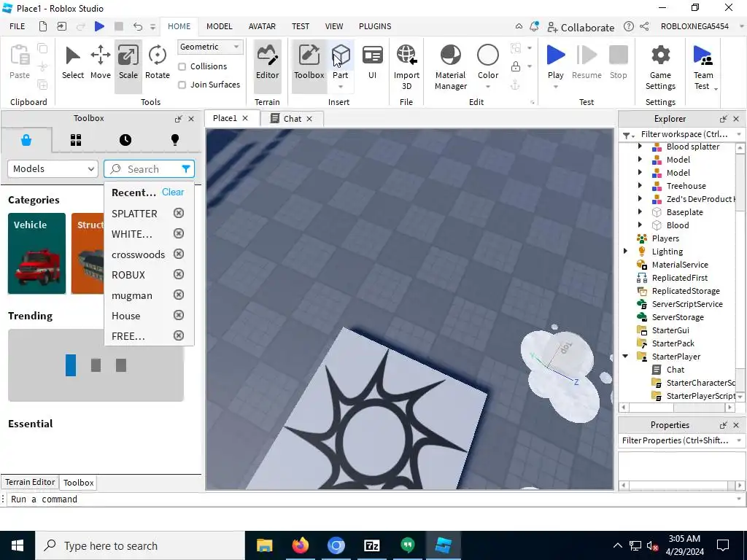The image size is (747, 560).
Task: Activate the Select tool
Action: point(73,63)
